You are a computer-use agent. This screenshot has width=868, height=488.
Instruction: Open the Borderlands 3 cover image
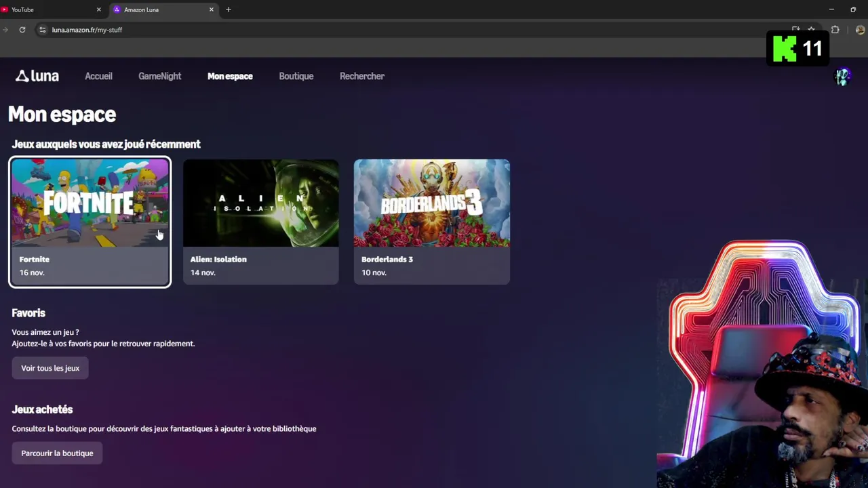click(432, 203)
